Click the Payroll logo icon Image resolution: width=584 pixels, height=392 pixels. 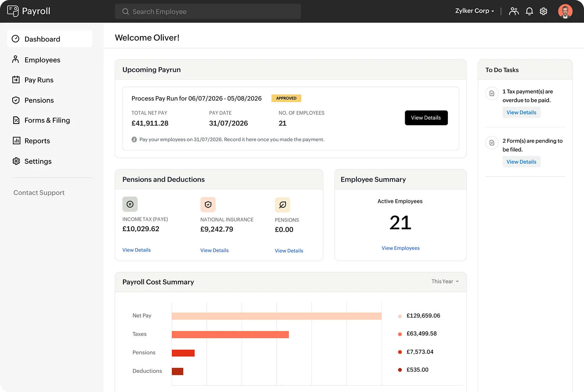click(x=13, y=11)
